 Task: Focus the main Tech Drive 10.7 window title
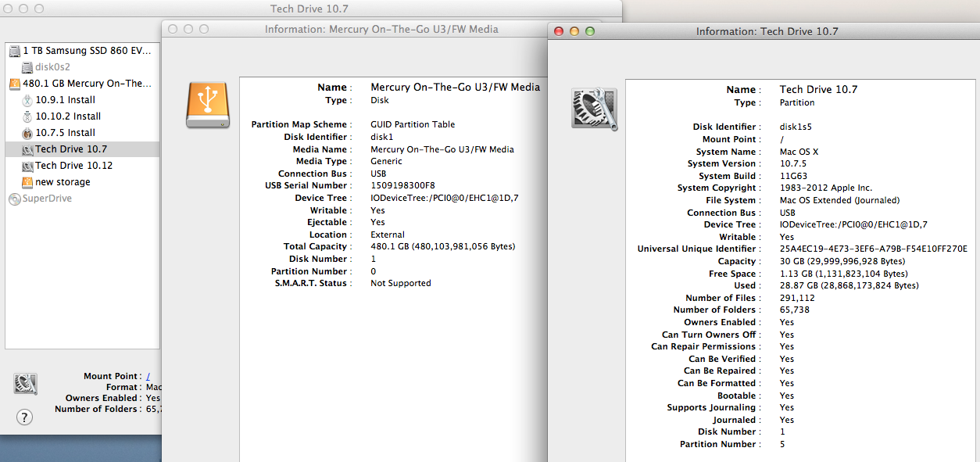(x=309, y=9)
